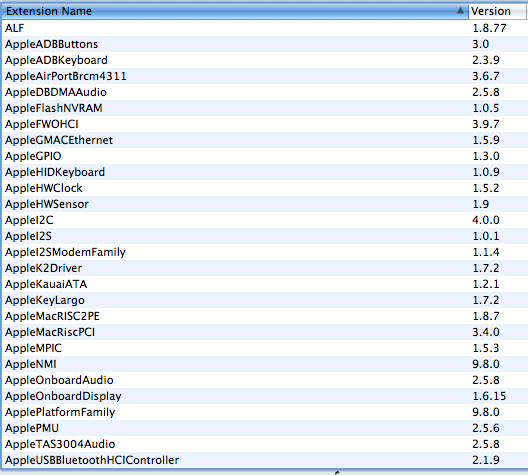The width and height of the screenshot is (528, 475).
Task: Click version 1.6.15 of AppleOnboardDisplay
Action: coord(489,396)
